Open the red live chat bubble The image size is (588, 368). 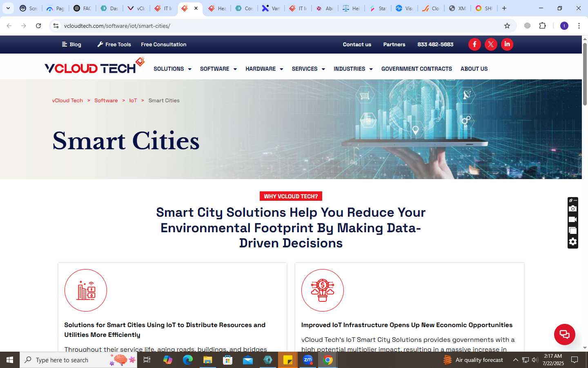coord(565,334)
